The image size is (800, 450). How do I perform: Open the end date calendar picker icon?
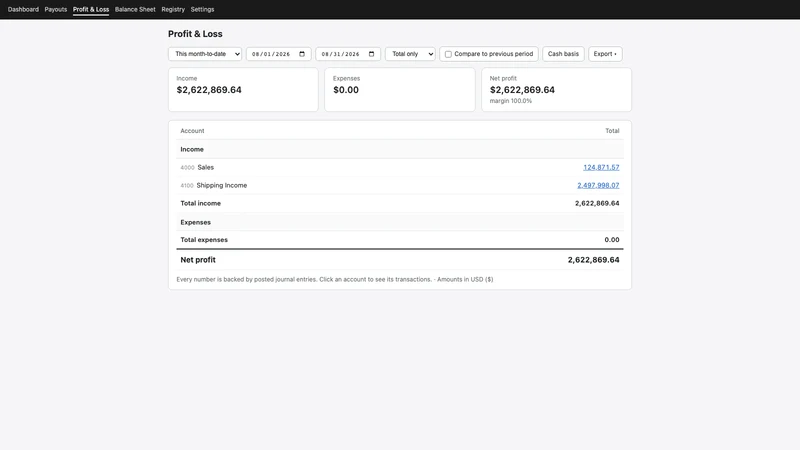point(371,54)
